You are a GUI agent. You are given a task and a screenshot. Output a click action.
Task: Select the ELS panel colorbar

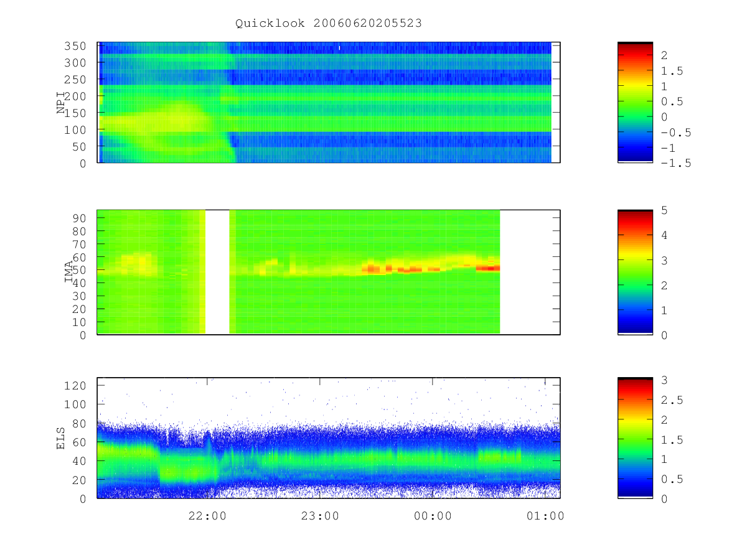pyautogui.click(x=635, y=438)
